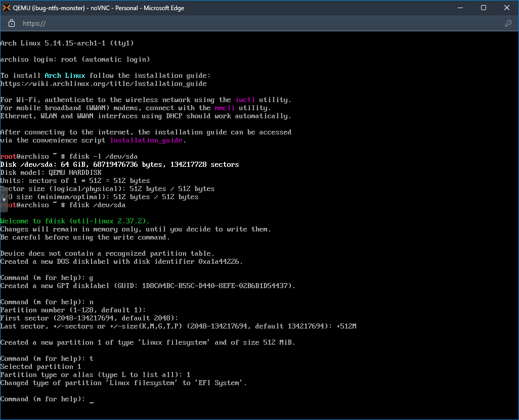Click the 'Command (m for help): t' line
Viewport: 519px width, 420px height.
click(47, 358)
